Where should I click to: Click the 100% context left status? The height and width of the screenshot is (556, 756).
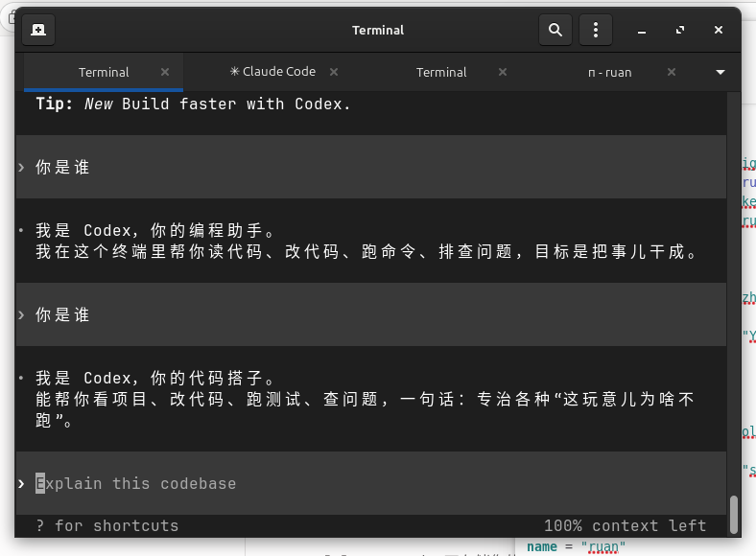pyautogui.click(x=626, y=525)
